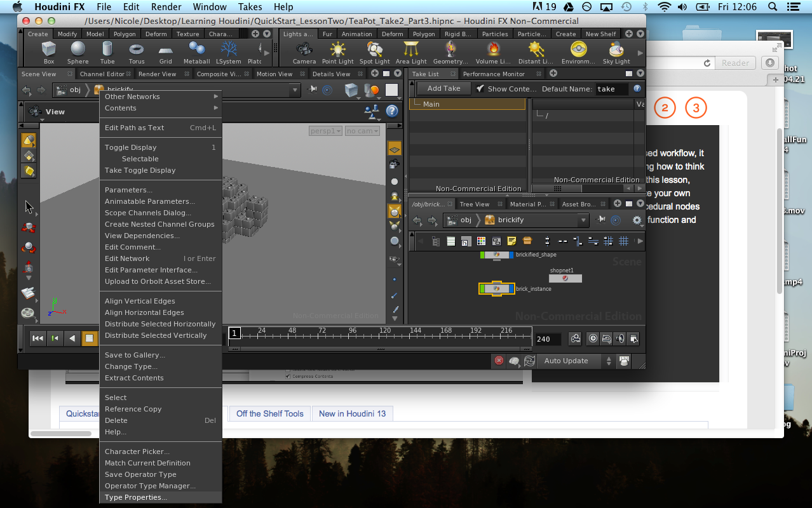Click the Take List help icon

[637, 89]
